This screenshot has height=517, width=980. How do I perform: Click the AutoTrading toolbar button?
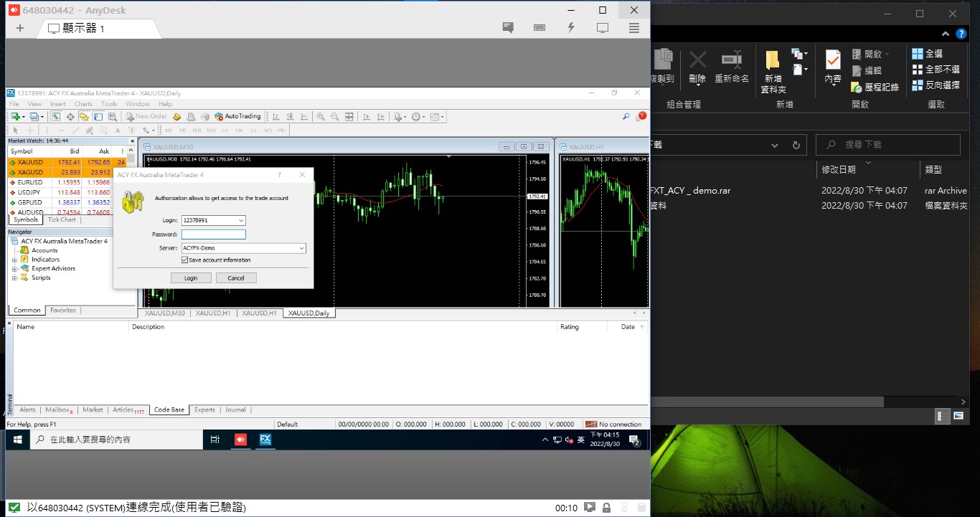coord(237,116)
